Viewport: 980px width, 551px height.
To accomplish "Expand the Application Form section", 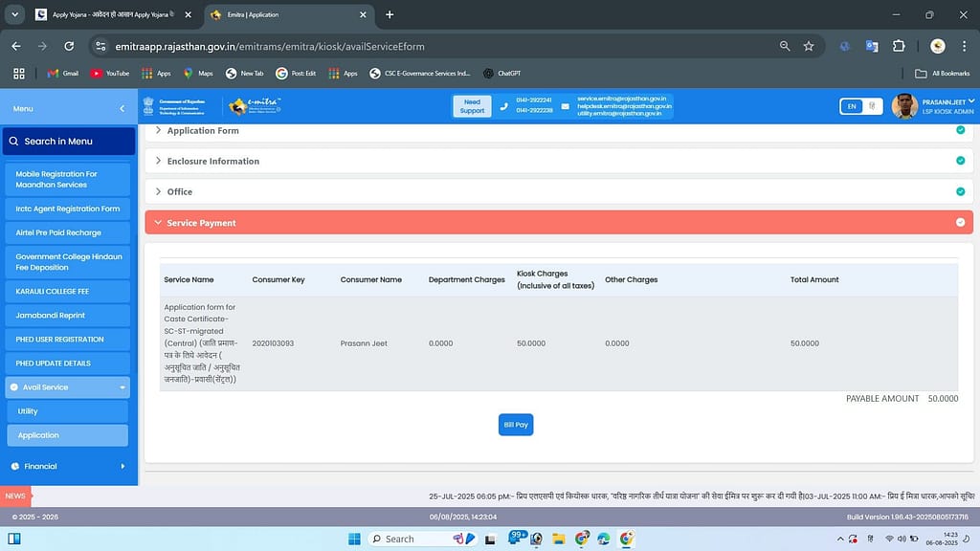I will click(x=203, y=131).
